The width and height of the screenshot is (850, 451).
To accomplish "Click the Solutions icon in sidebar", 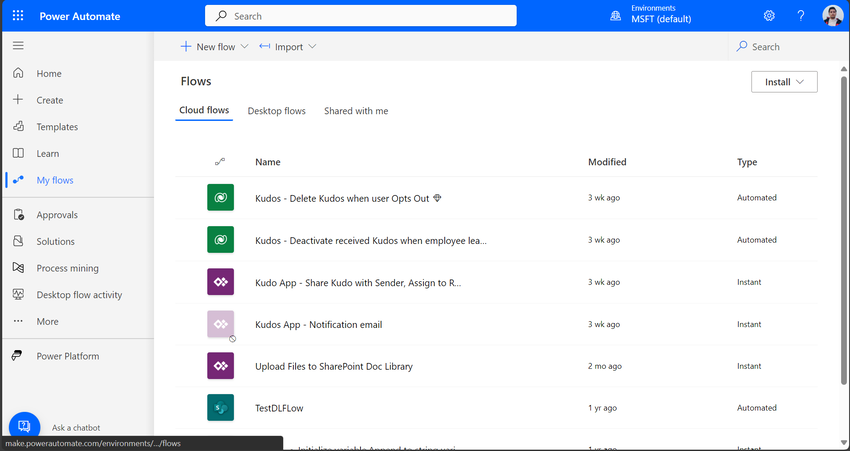I will [18, 241].
